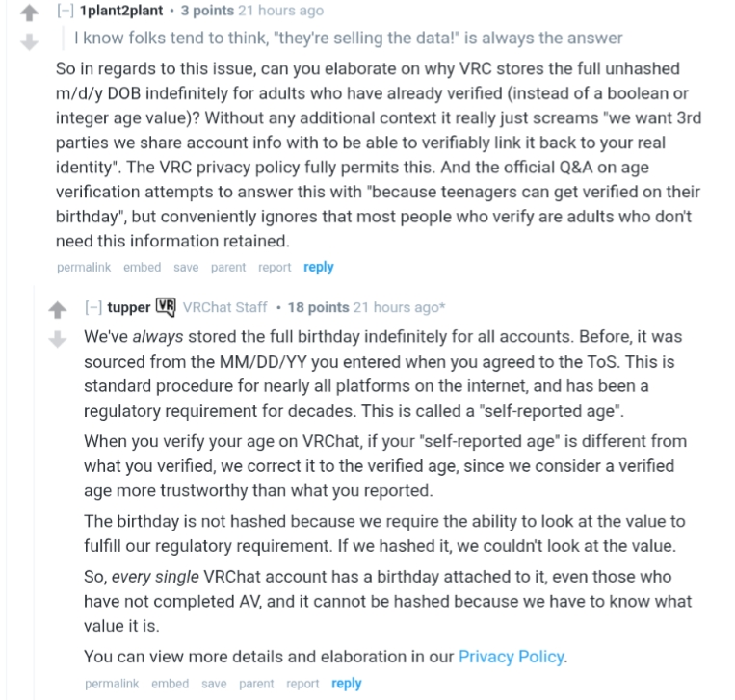This screenshot has height=700, width=735.
Task: Save tupper's reply
Action: tap(214, 683)
